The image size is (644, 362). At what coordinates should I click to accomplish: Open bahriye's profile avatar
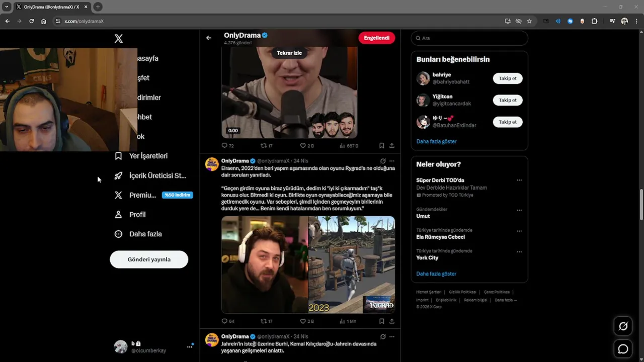tap(423, 78)
